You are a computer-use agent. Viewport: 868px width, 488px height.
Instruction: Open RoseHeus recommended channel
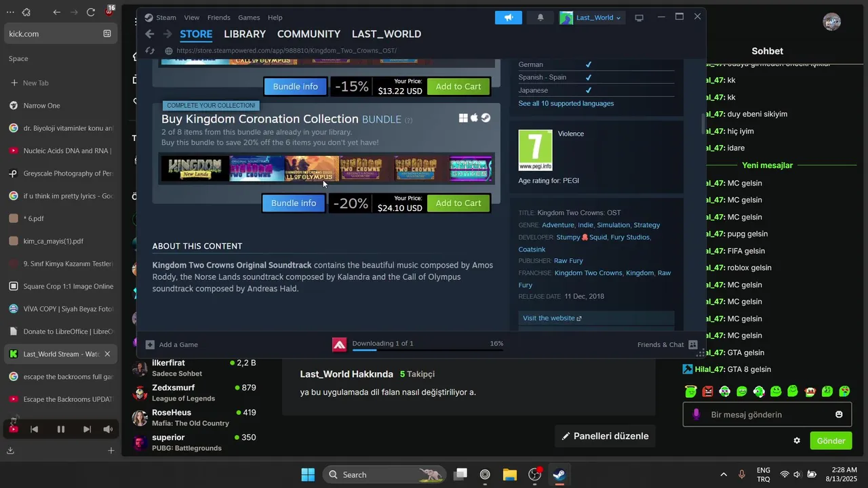point(195,418)
